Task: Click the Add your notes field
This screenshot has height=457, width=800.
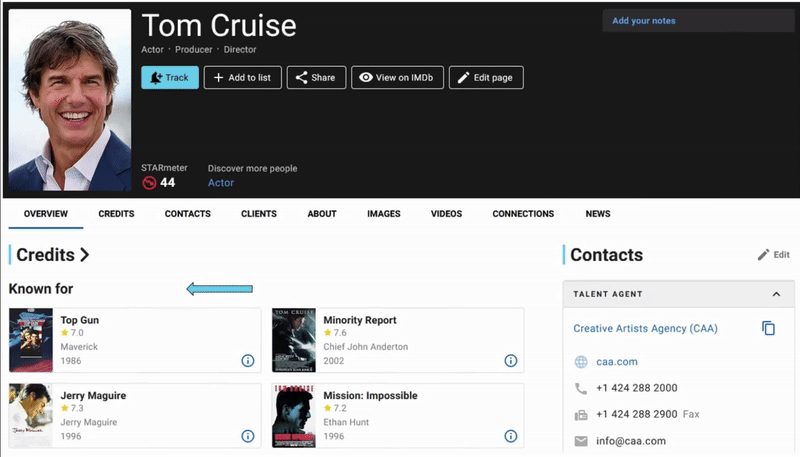Action: 698,21
